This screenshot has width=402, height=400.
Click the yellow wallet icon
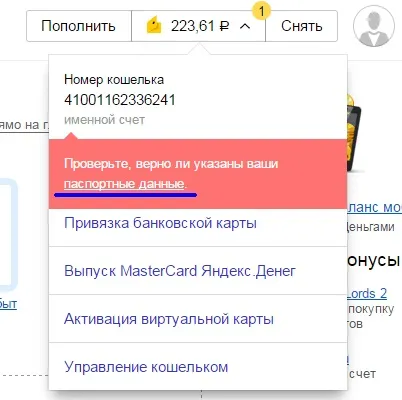point(154,26)
